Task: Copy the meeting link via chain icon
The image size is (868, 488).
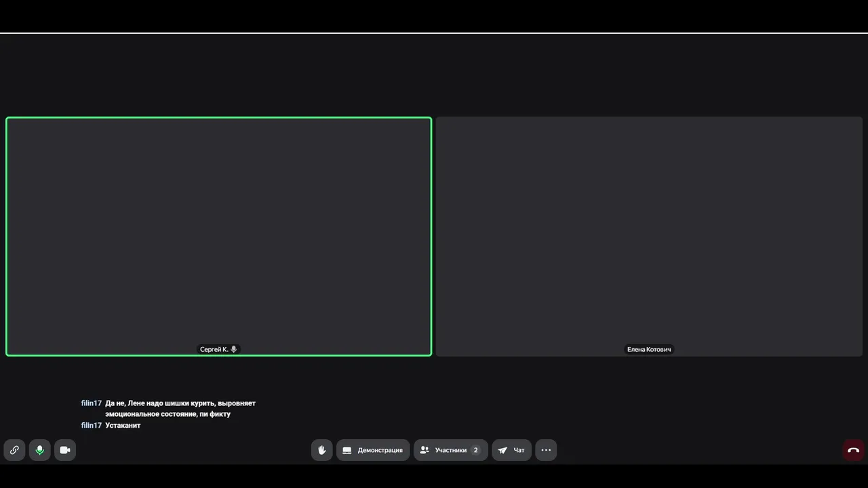Action: (14, 450)
